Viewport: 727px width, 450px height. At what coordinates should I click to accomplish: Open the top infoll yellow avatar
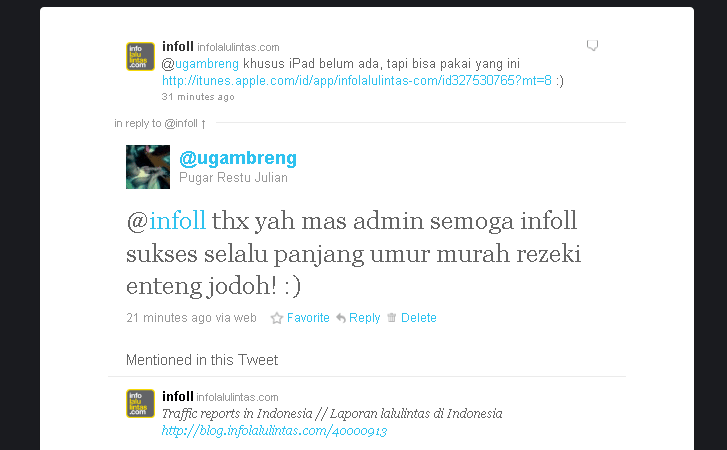pos(140,57)
